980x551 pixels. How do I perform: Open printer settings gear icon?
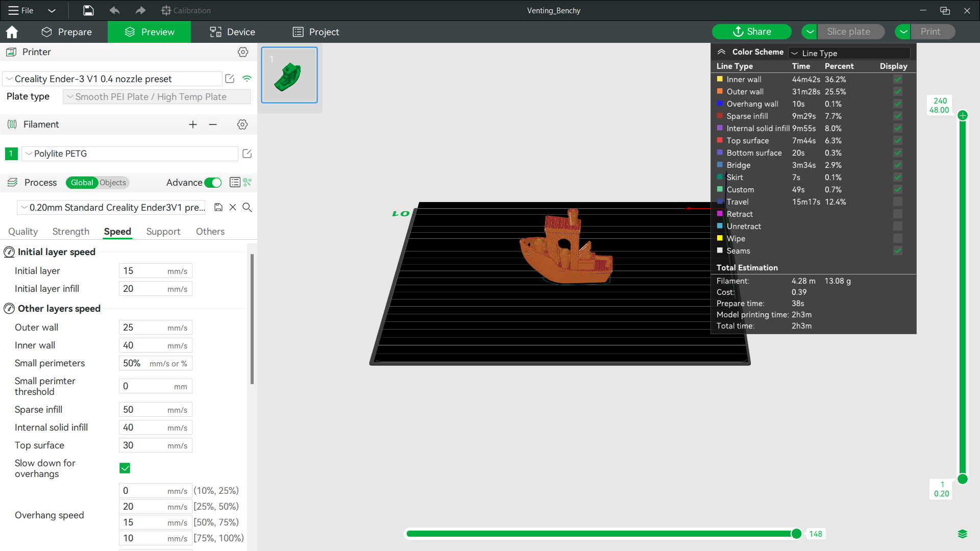pos(243,52)
